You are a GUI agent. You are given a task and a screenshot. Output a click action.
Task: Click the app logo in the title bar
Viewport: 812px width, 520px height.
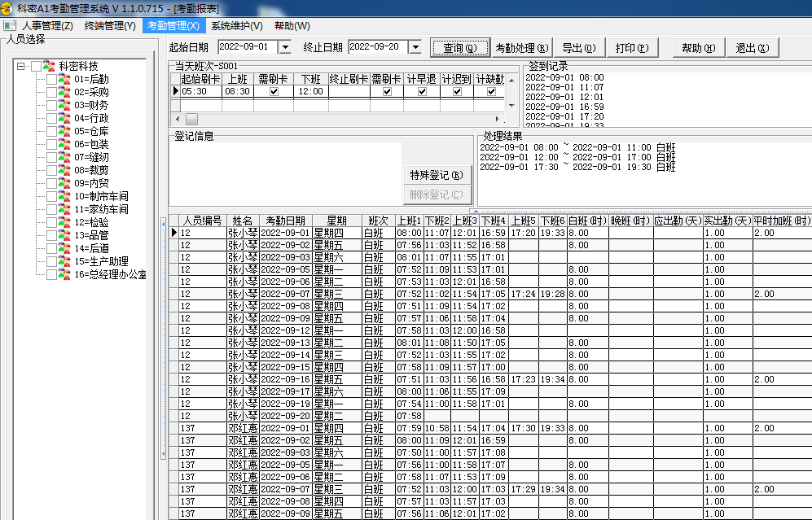click(x=7, y=8)
